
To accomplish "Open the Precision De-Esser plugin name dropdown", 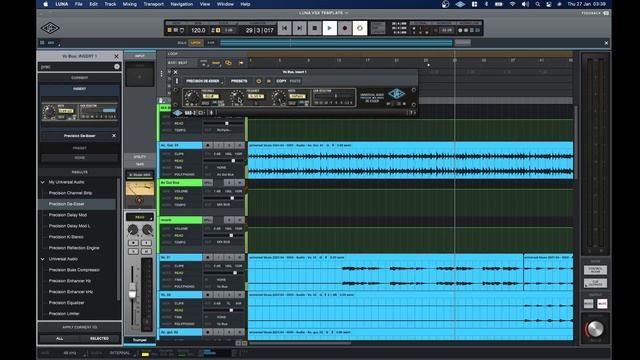I will point(204,81).
